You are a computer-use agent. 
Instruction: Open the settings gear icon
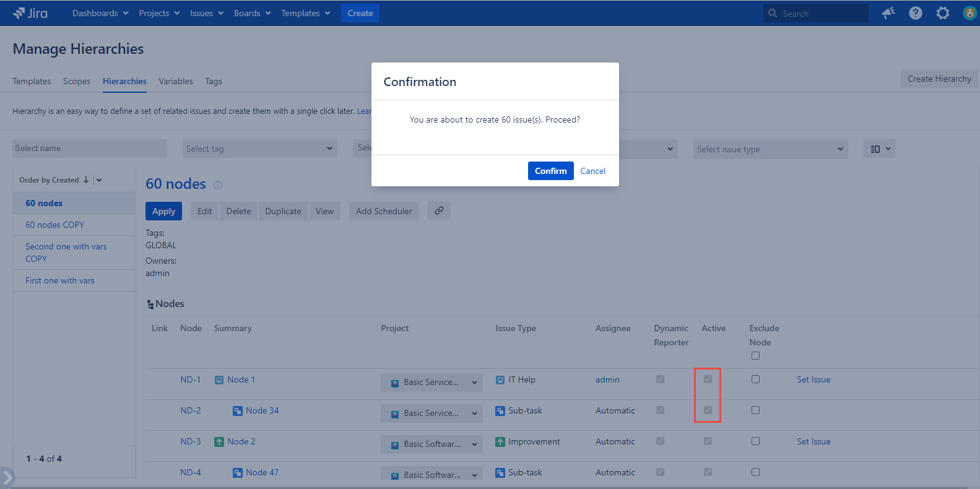click(x=942, y=13)
